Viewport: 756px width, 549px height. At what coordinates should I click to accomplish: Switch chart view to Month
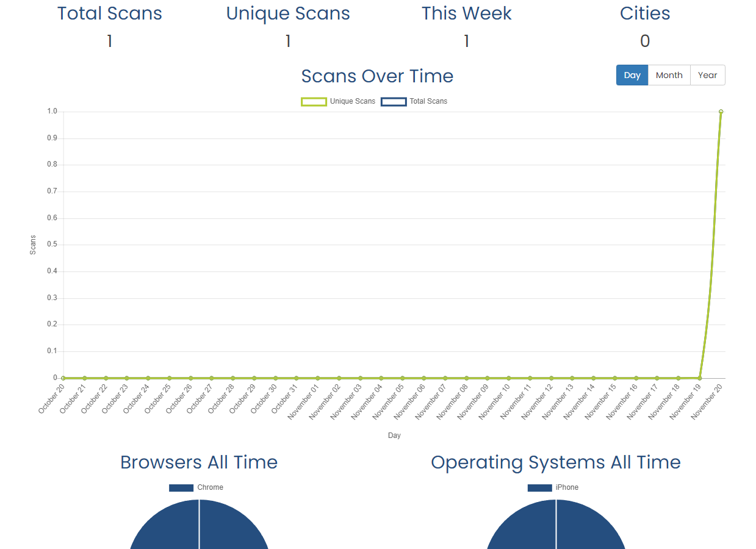tap(669, 75)
